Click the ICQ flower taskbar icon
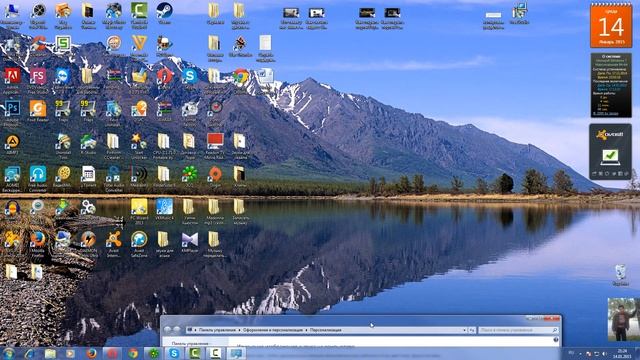Viewport: 640px width, 360px height. tap(153, 353)
